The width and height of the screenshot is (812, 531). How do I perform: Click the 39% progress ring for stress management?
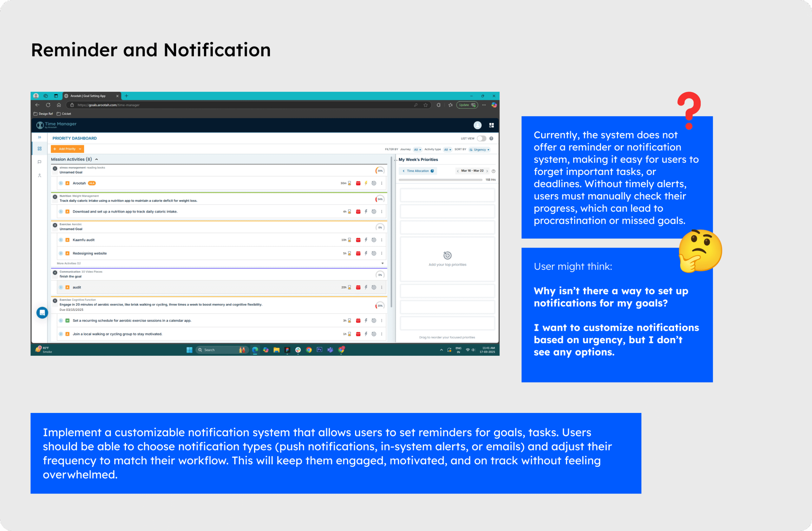[x=380, y=171]
